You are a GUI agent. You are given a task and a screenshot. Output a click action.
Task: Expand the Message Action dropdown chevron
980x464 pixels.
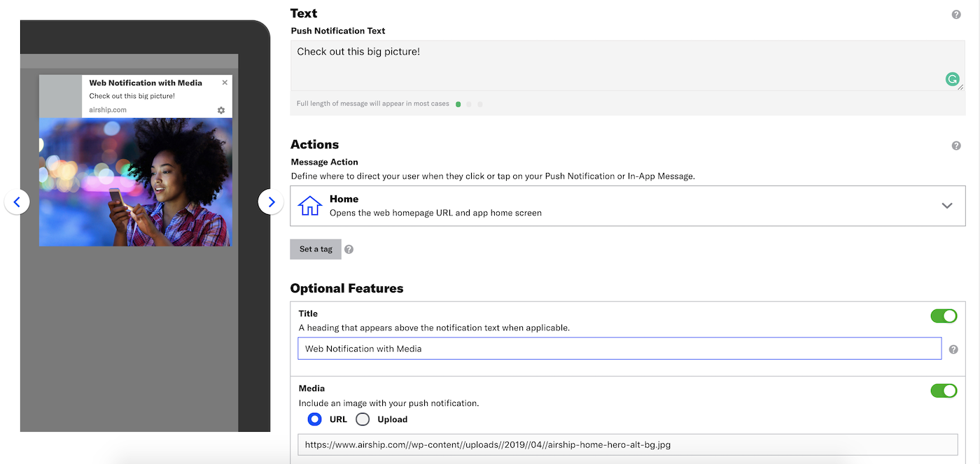click(x=947, y=206)
